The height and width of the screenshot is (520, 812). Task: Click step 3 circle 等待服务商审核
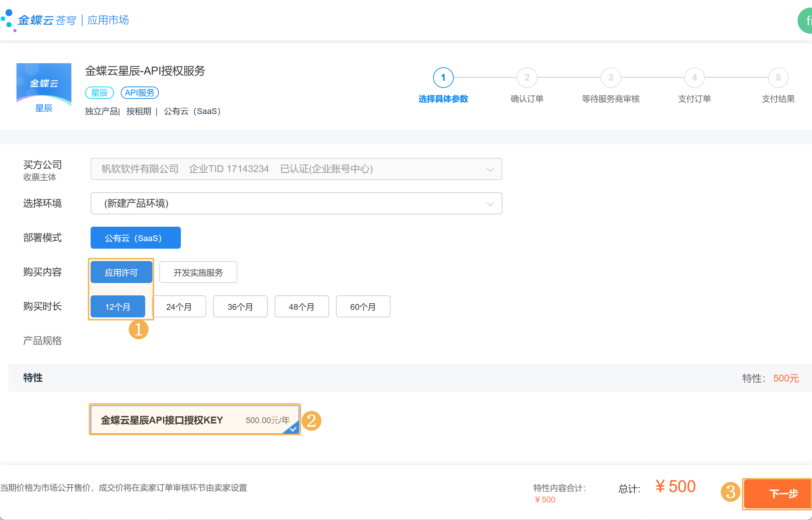[611, 78]
